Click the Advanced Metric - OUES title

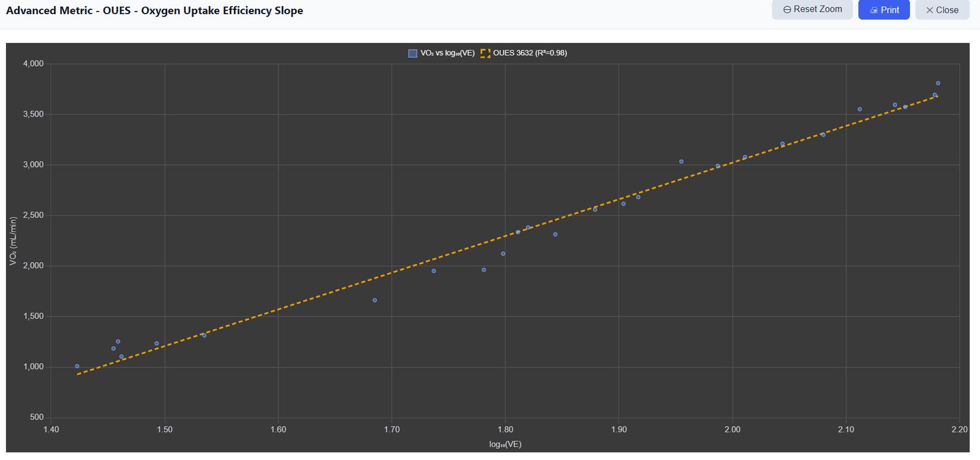pyautogui.click(x=154, y=10)
